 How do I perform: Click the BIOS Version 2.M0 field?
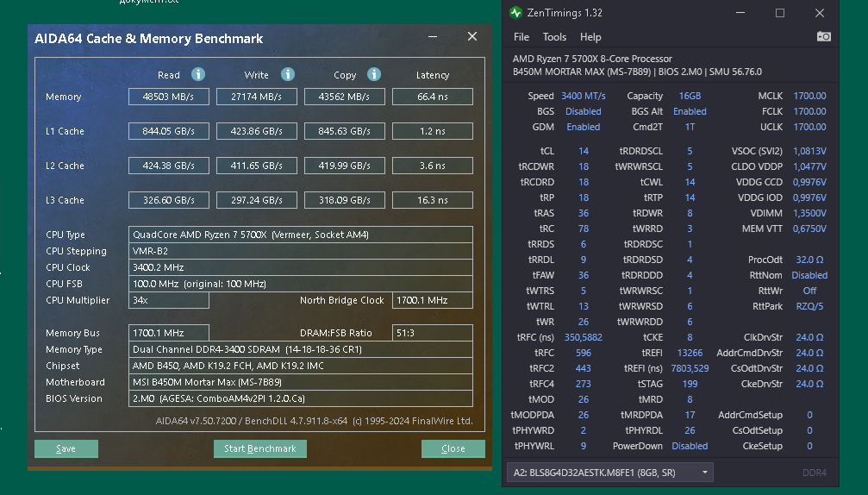pyautogui.click(x=301, y=398)
